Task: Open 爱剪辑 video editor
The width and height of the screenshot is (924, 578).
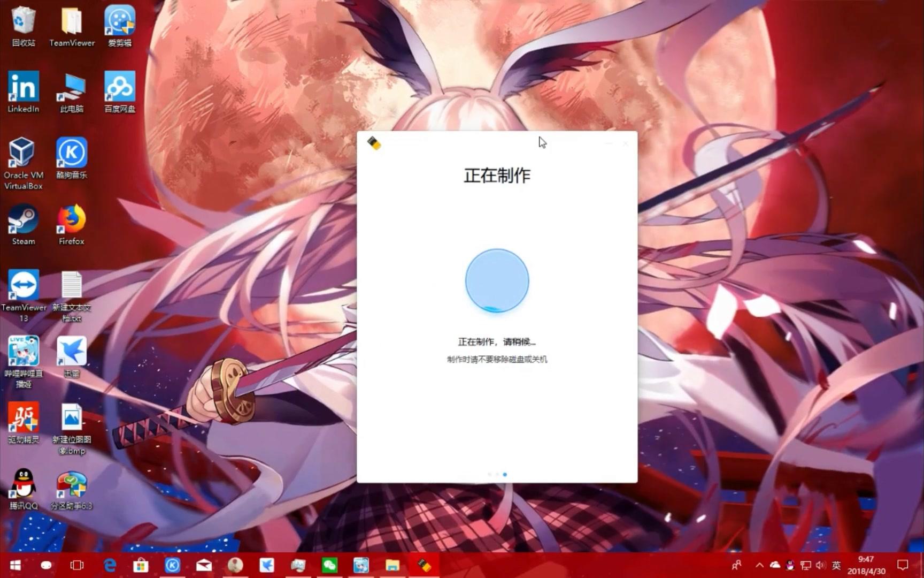Action: click(x=119, y=22)
